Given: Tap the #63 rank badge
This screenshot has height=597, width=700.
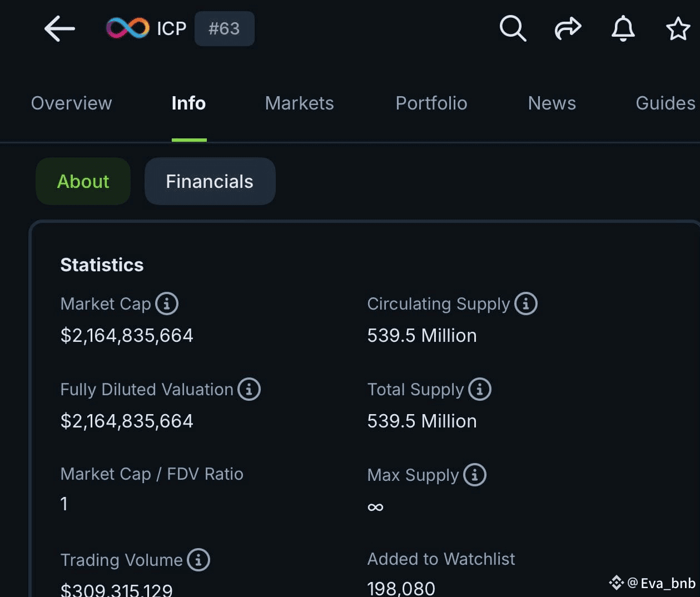Looking at the screenshot, I should [x=224, y=28].
